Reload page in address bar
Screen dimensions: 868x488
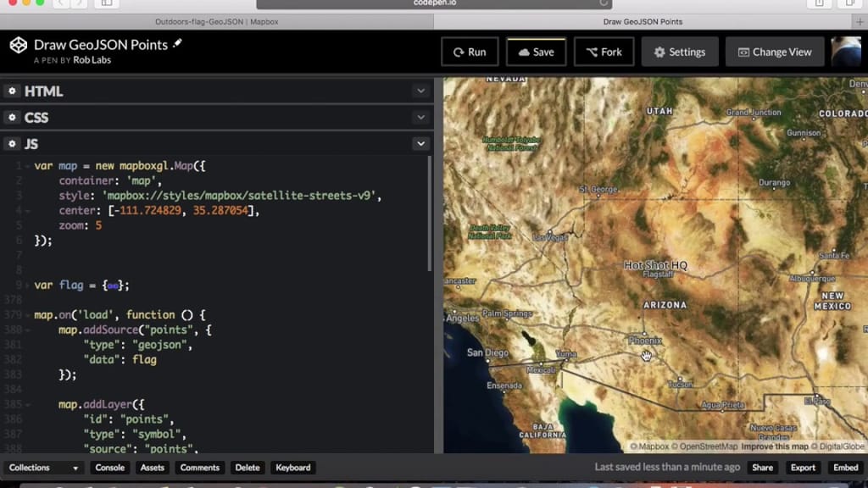pyautogui.click(x=604, y=3)
